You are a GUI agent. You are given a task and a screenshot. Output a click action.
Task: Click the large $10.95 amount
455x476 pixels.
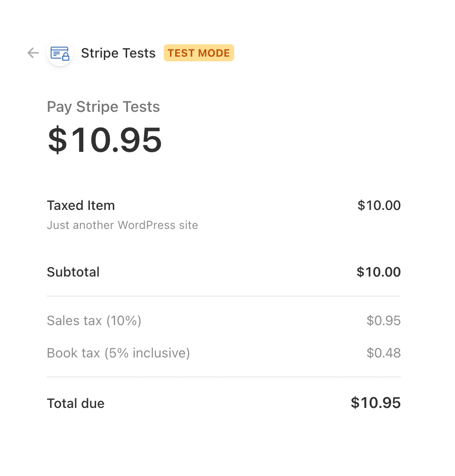105,140
